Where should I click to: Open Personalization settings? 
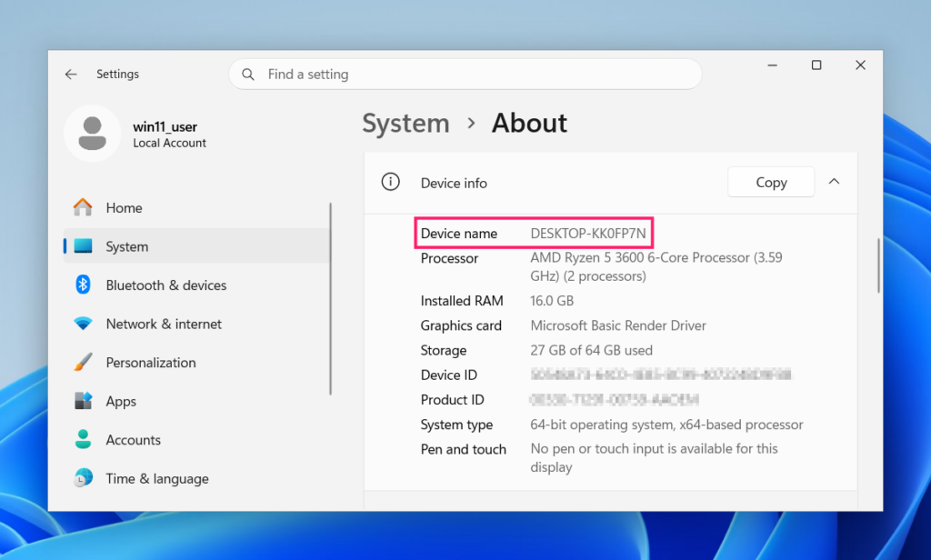196,362
